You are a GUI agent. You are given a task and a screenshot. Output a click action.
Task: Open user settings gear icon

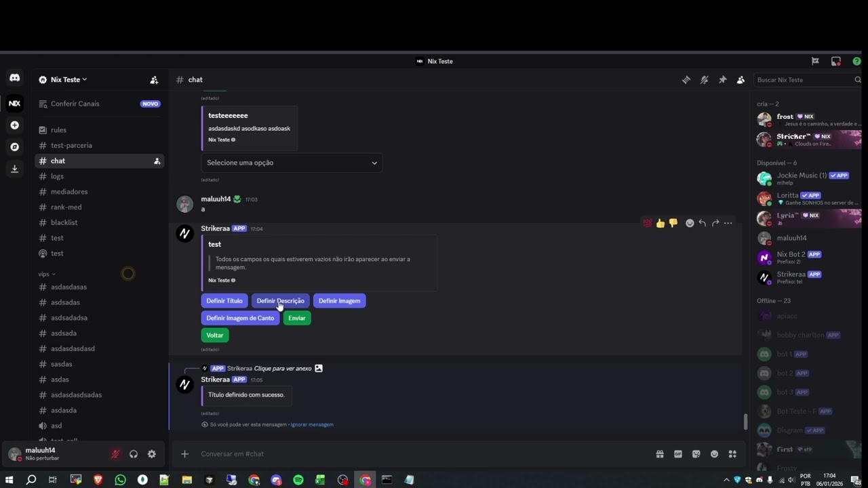[x=152, y=454]
